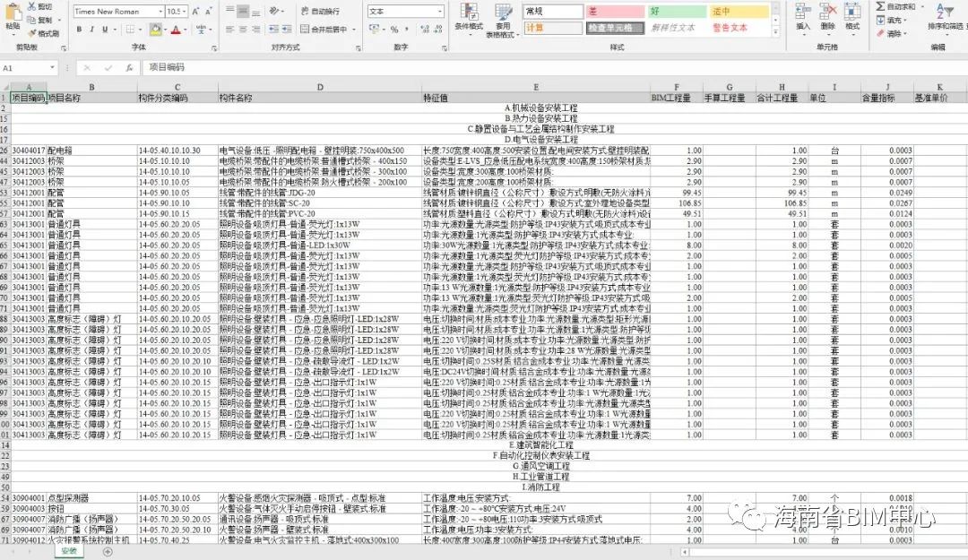The height and width of the screenshot is (560, 968).
Task: Apply the Bad (差) cell style
Action: coord(614,11)
